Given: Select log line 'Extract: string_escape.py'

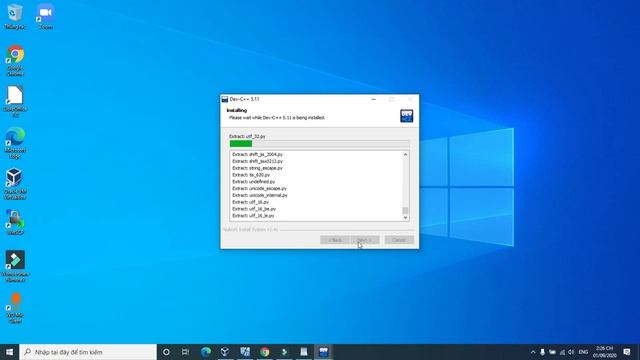Looking at the screenshot, I should (258, 168).
